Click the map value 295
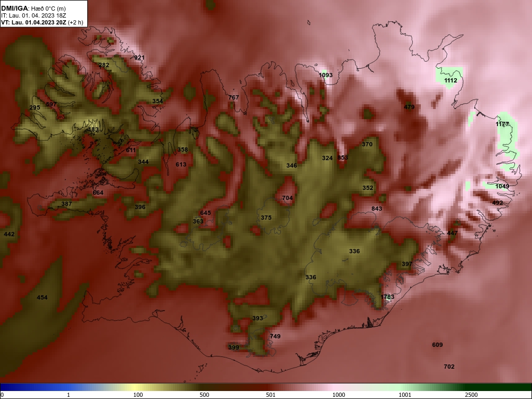The image size is (532, 399). [35, 107]
